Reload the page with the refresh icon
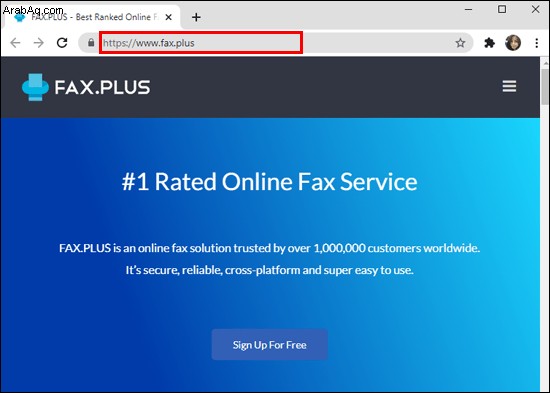The width and height of the screenshot is (550, 393). [62, 43]
